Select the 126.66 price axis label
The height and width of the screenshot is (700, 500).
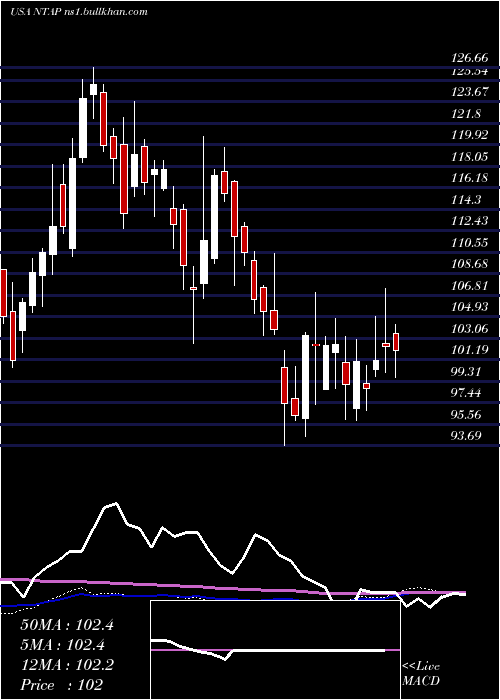coord(470,58)
